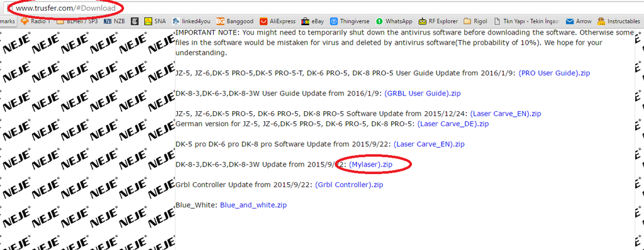Image resolution: width=644 pixels, height=250 pixels.
Task: Download Laser Carve_EN zip from 2015/9/22
Action: coord(429,144)
